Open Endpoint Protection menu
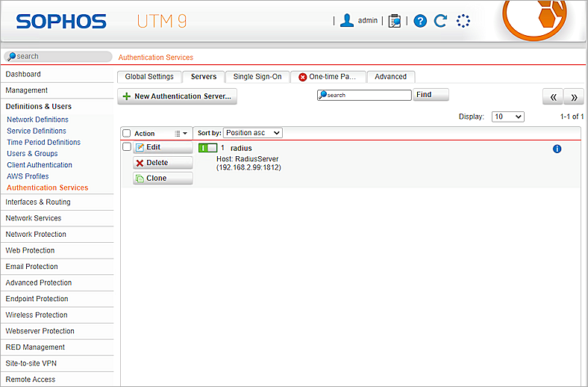The image size is (588, 387). click(57, 299)
